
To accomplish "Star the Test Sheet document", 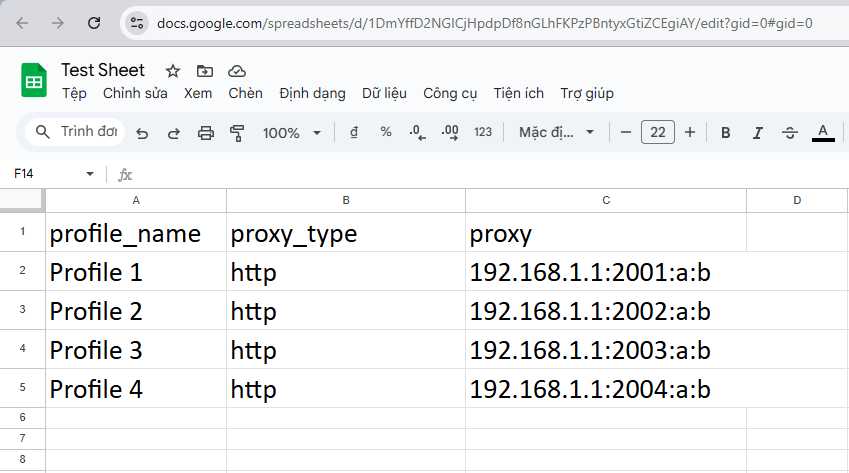I will click(x=173, y=71).
